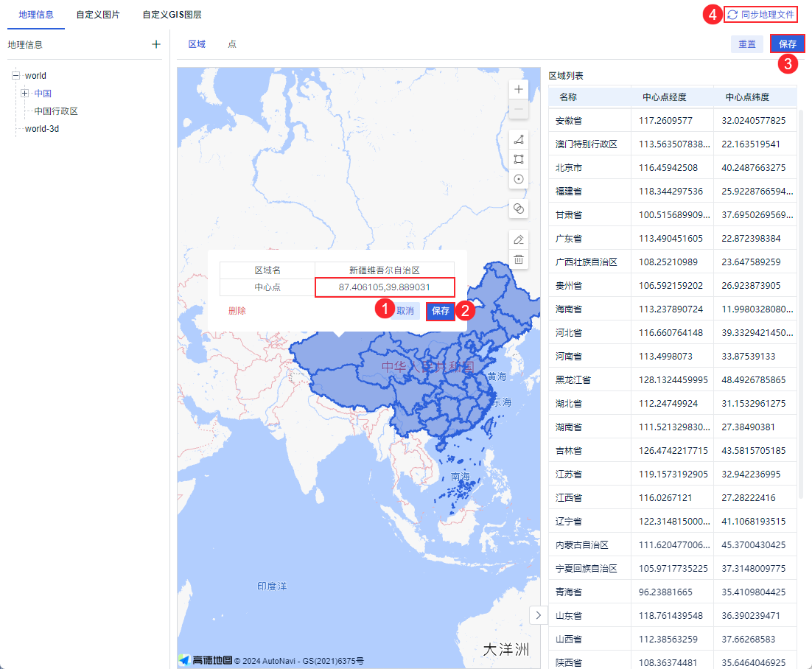
Task: Select 广东省 row in region list
Action: (x=673, y=238)
